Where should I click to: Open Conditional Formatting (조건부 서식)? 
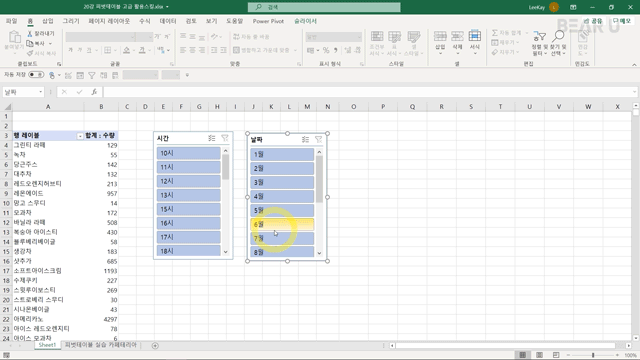point(377,43)
